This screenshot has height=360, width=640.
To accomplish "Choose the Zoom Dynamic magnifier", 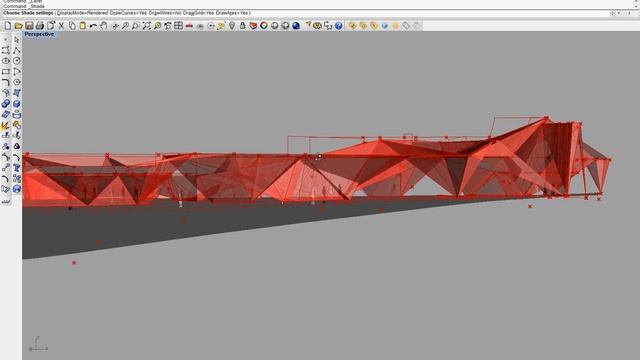I will [x=125, y=26].
